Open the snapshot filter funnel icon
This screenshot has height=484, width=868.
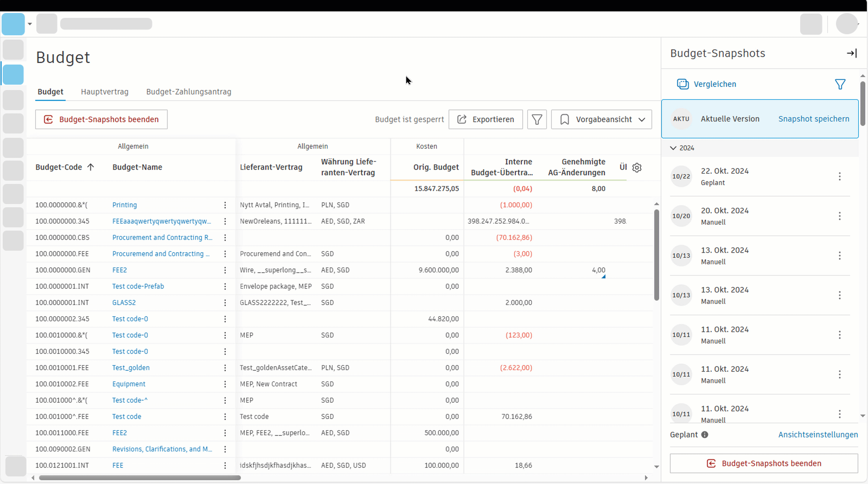click(840, 84)
